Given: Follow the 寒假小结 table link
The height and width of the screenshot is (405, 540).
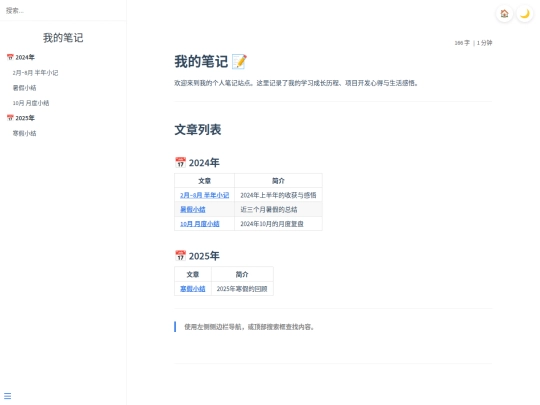Looking at the screenshot, I should click(x=193, y=289).
